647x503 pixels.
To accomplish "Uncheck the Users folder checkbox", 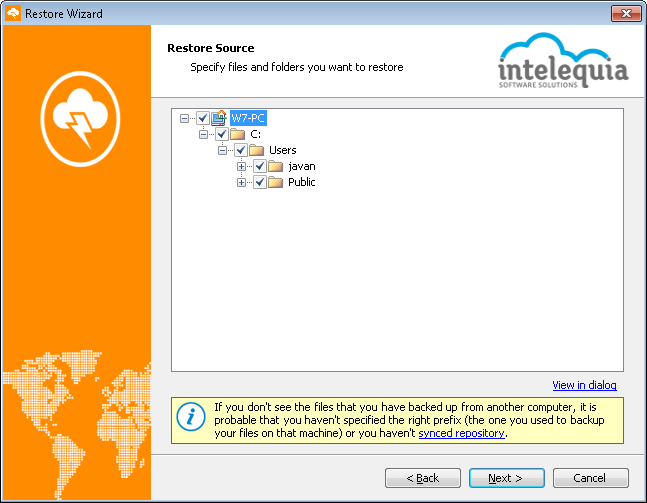I will [x=241, y=150].
